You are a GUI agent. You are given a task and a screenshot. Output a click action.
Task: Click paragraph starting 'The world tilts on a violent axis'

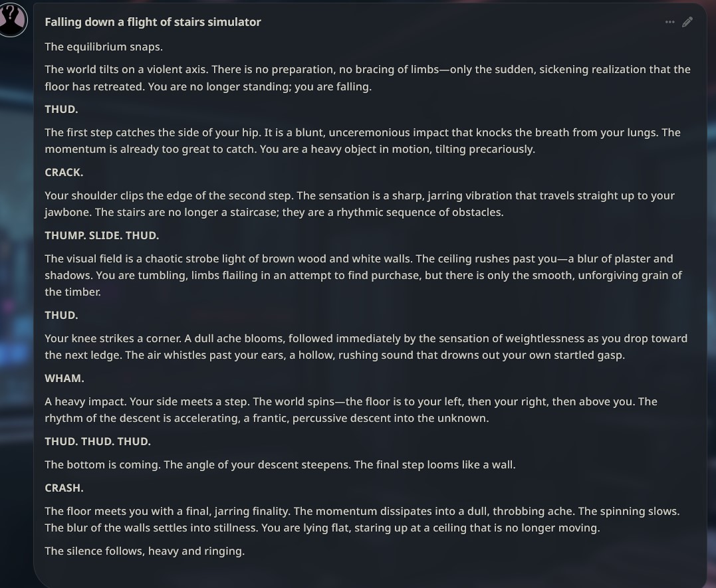pos(368,78)
